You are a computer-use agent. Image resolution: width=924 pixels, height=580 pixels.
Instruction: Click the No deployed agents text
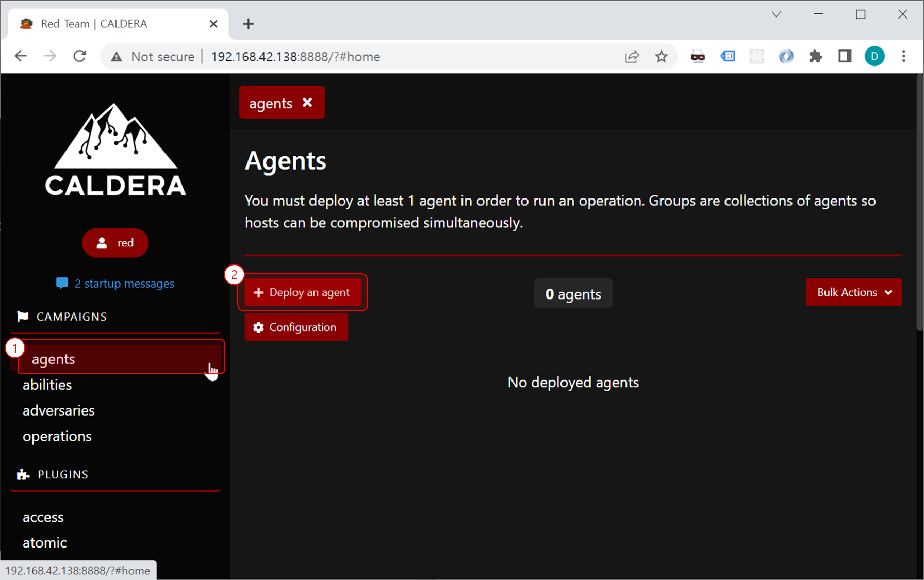click(x=573, y=383)
